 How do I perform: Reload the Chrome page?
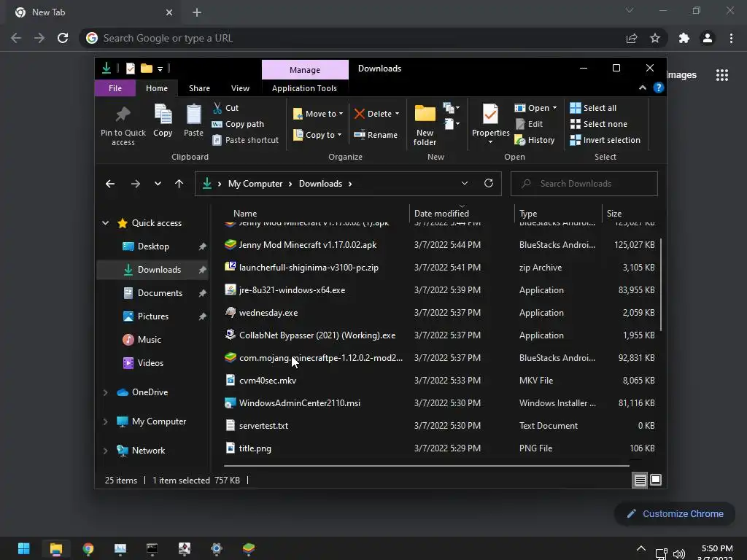(63, 38)
